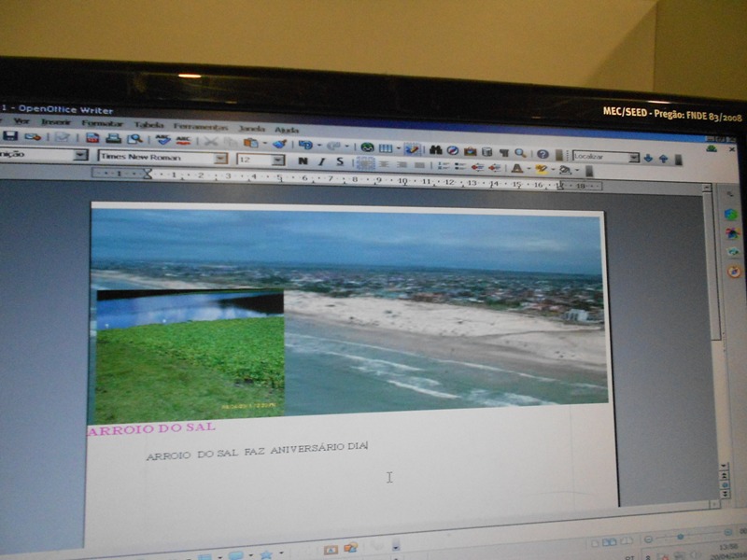Click the Undo arrow icon
The width and height of the screenshot is (747, 560).
pyautogui.click(x=304, y=145)
